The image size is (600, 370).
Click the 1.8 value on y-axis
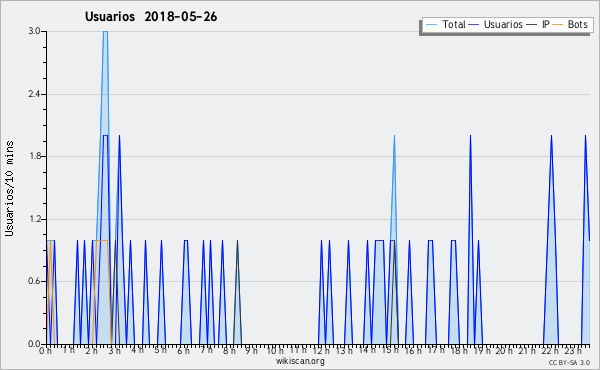click(35, 156)
